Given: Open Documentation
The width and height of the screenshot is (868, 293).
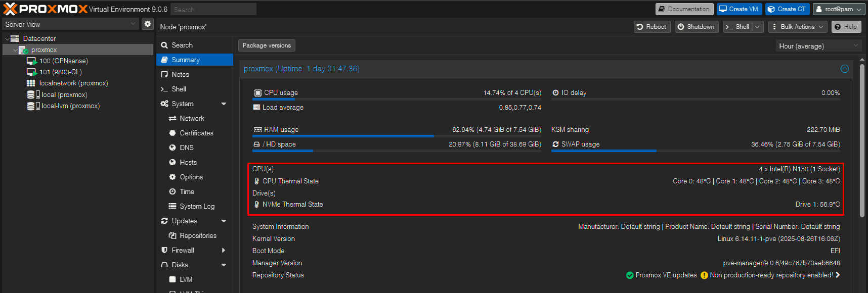Looking at the screenshot, I should (x=684, y=9).
